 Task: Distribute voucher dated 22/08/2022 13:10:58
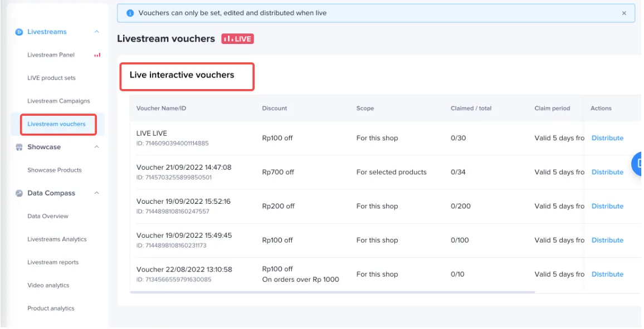tap(607, 274)
